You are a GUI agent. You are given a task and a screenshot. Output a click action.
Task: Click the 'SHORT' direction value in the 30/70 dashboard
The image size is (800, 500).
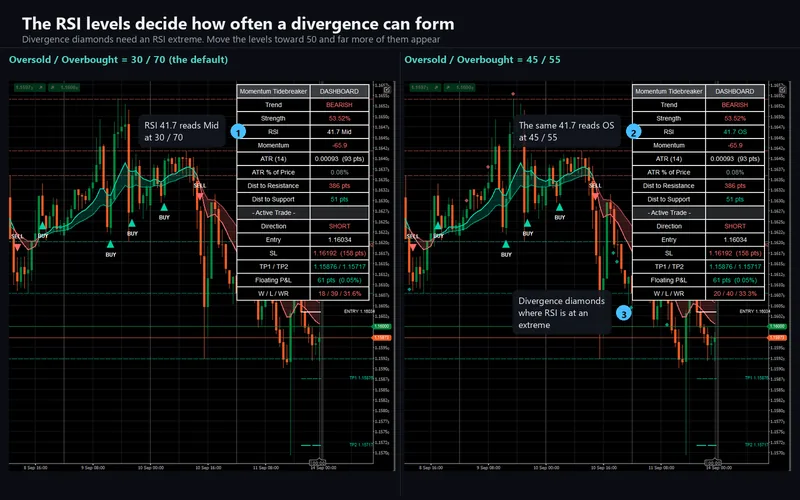[x=339, y=226]
